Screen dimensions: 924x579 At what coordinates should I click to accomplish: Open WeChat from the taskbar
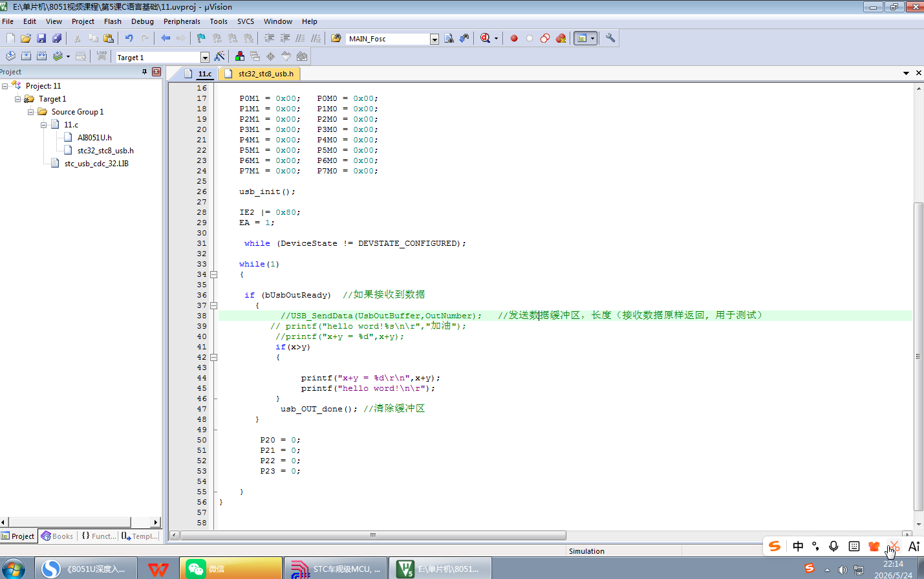(231, 569)
